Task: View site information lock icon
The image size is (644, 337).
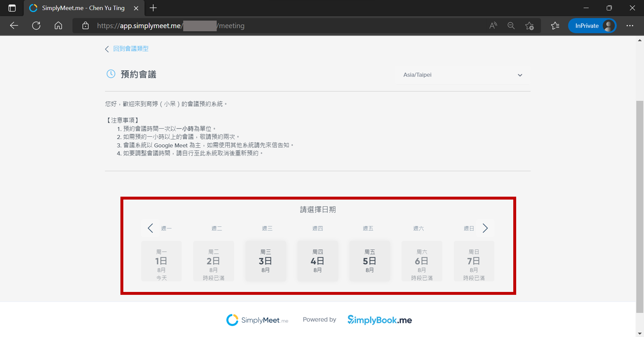Action: coord(85,26)
